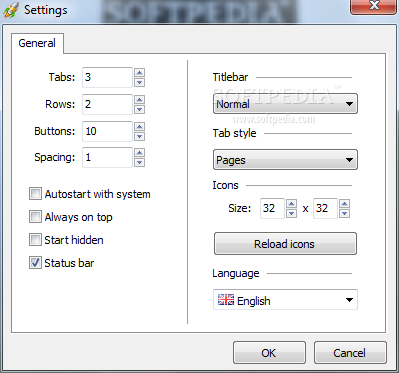Click the Icons section label
This screenshot has width=399, height=373.
point(225,185)
